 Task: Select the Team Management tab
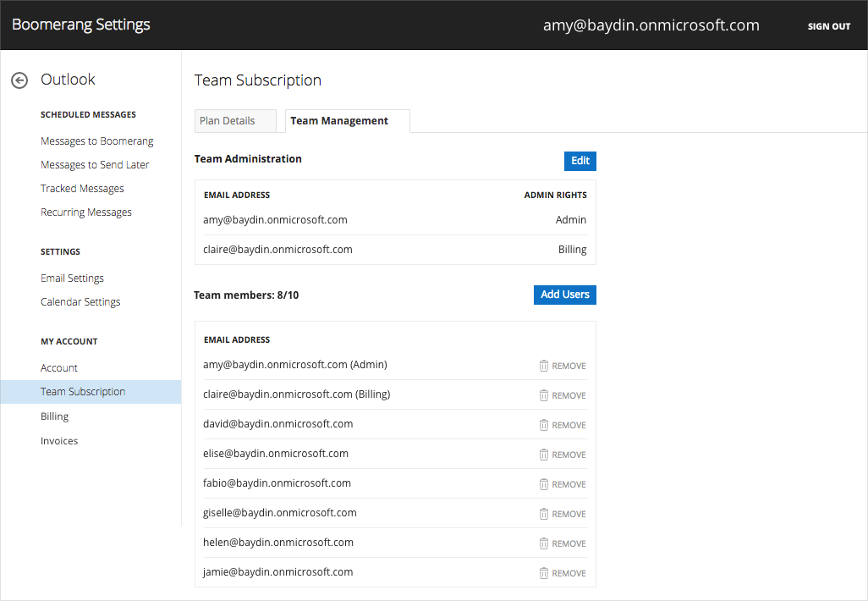347,121
